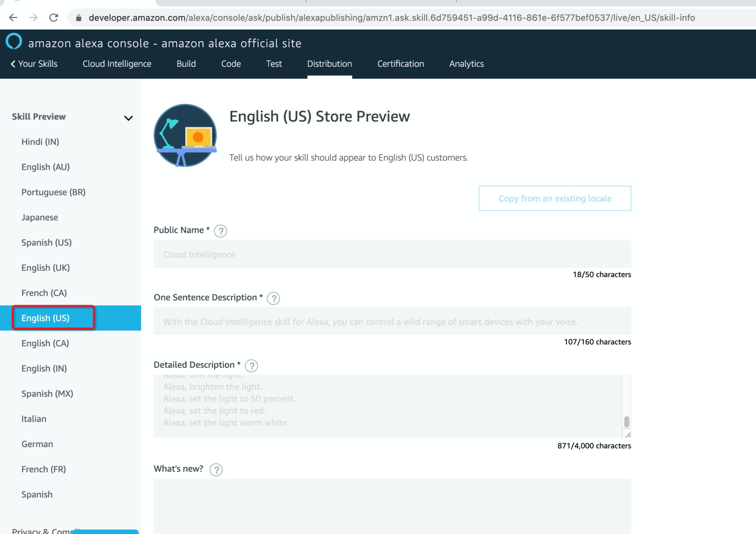
Task: Switch to the Code tab
Action: click(231, 64)
